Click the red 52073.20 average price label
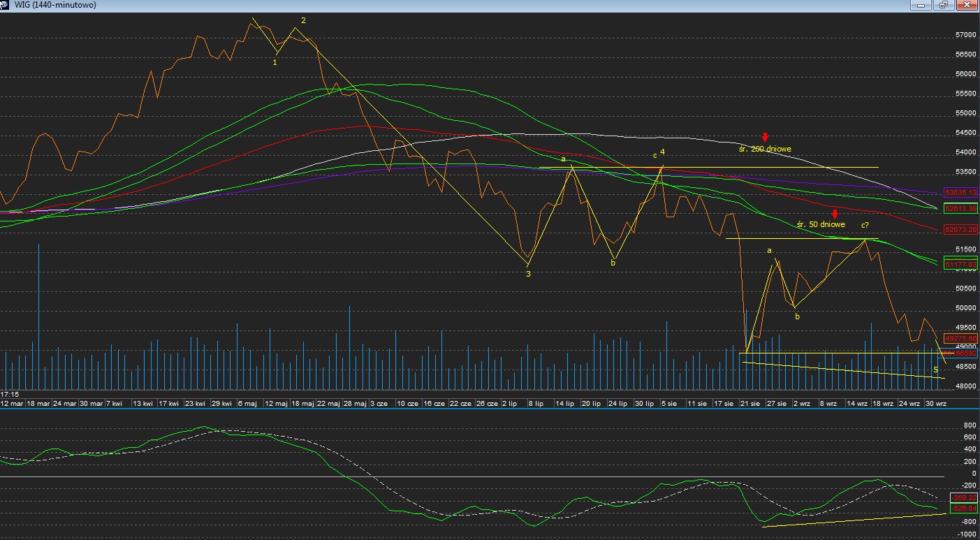 tap(960, 229)
